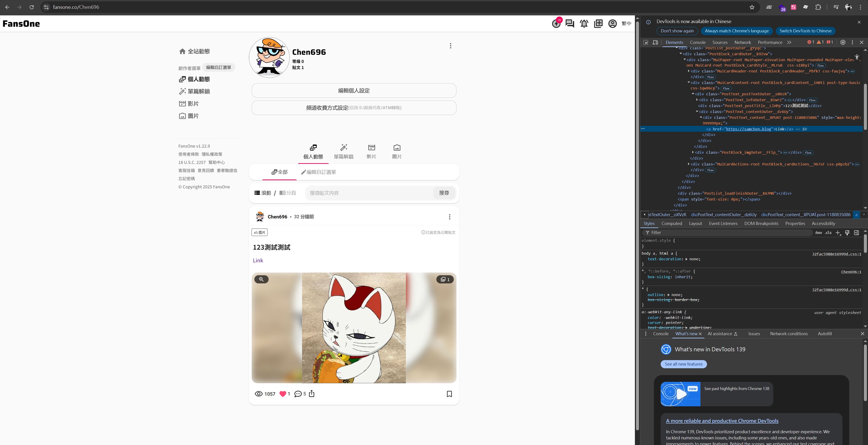The height and width of the screenshot is (445, 868).
Task: Open the account profile icon in header
Action: tap(612, 24)
